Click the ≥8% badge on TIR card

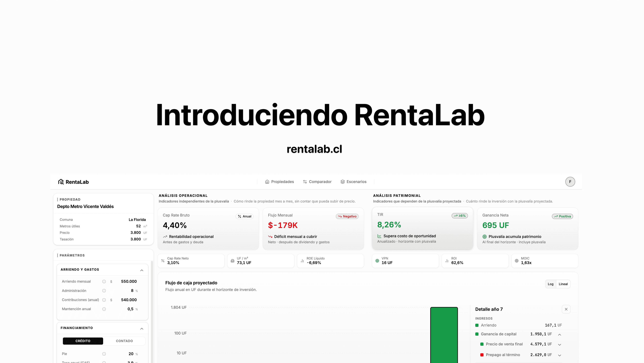[x=460, y=216]
